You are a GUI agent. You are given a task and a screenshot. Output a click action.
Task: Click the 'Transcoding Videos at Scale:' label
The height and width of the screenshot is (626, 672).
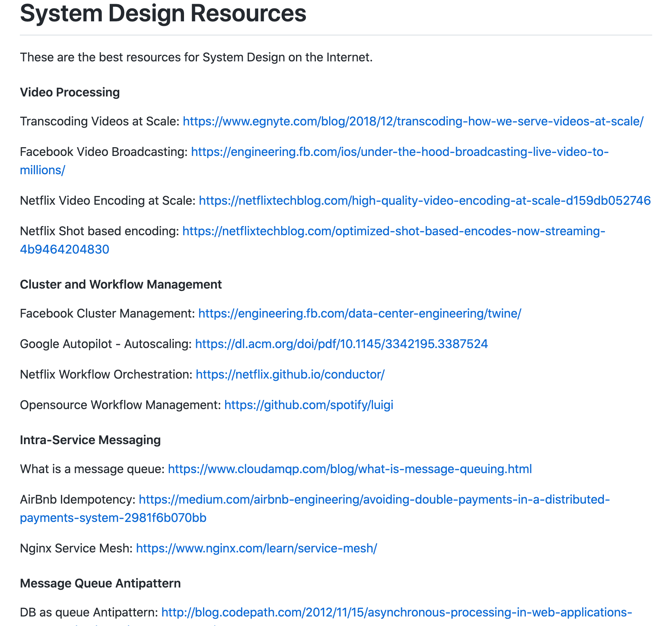tap(100, 121)
